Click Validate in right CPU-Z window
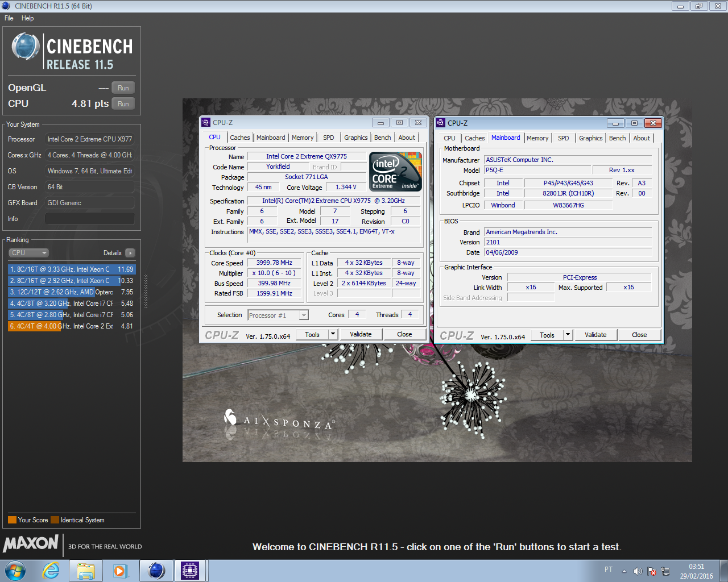728x582 pixels. tap(595, 335)
